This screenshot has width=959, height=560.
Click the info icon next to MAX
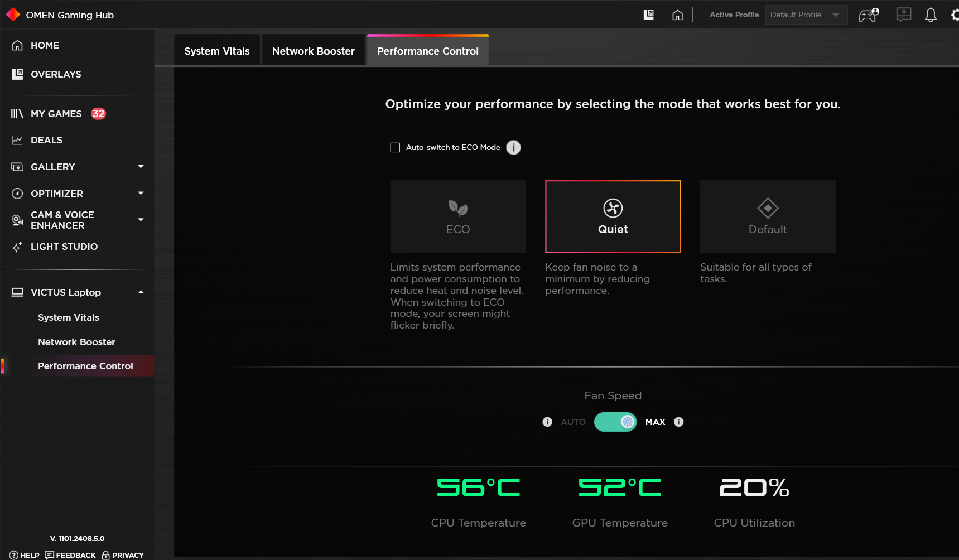[x=678, y=422]
